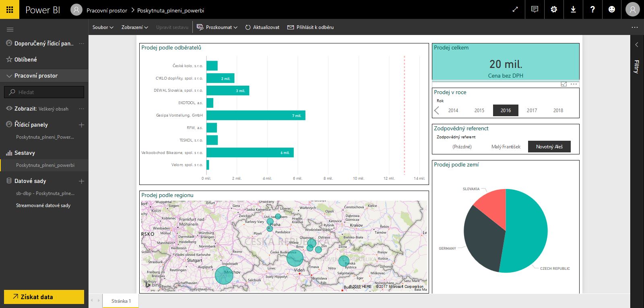
Task: Select year 2017 in slicer
Action: [532, 110]
